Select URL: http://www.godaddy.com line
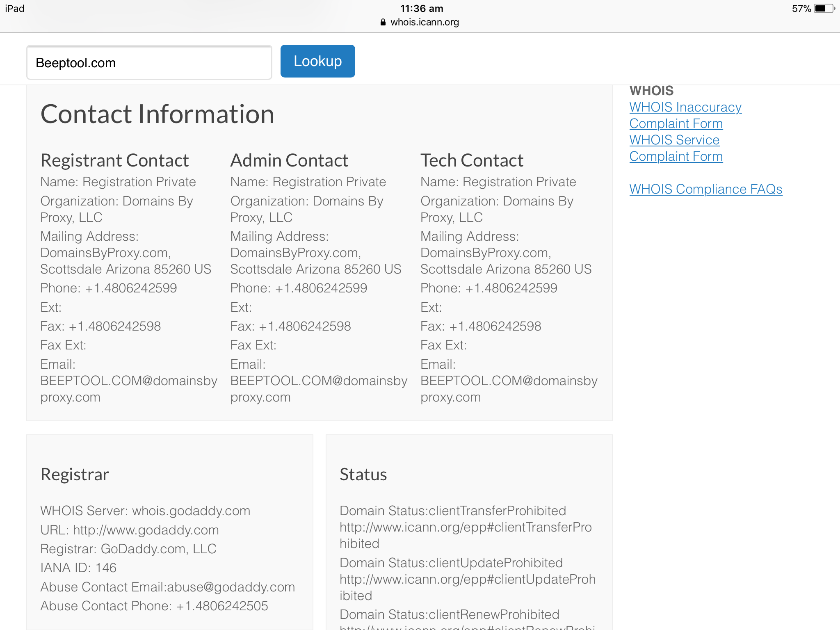 (x=130, y=530)
